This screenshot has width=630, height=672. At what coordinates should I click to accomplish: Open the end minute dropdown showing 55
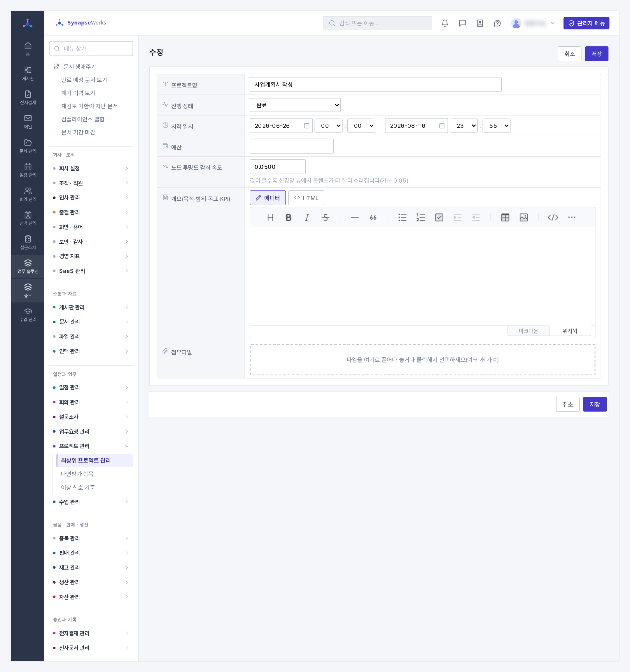496,126
